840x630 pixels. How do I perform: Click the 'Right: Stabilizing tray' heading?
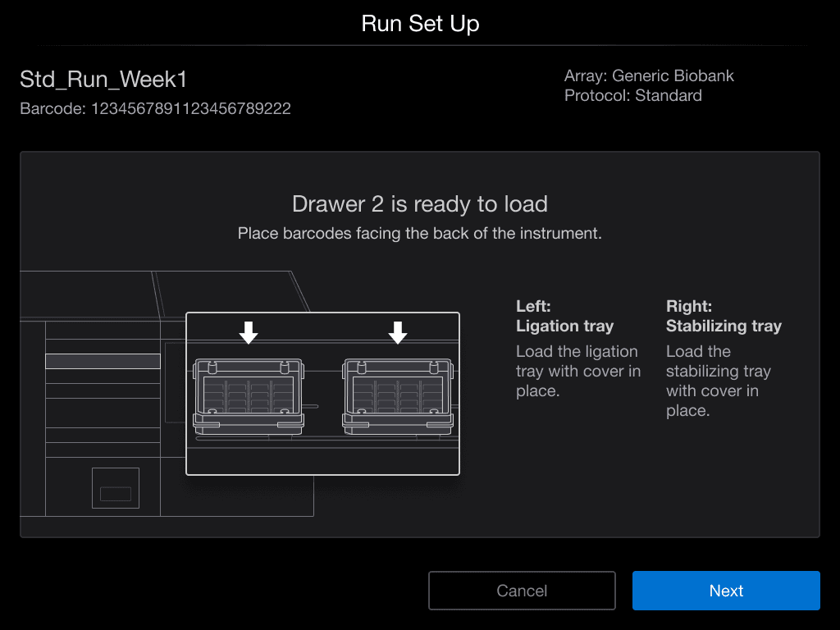click(x=724, y=316)
